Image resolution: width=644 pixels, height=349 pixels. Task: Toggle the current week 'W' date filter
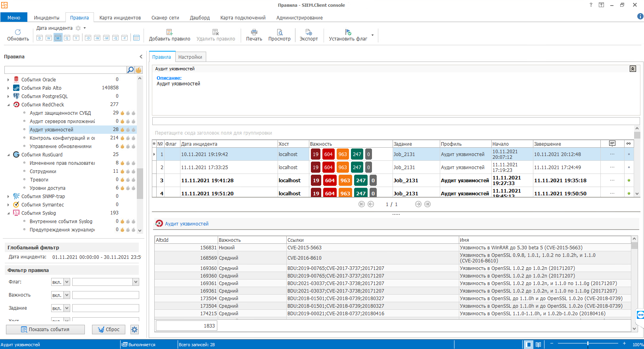coord(49,38)
